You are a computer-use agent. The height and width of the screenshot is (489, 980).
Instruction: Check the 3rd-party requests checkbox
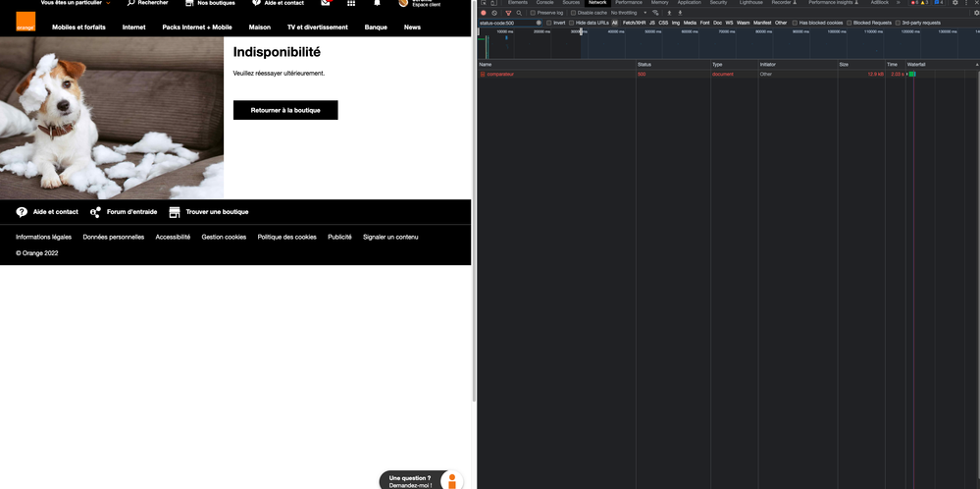click(x=898, y=23)
